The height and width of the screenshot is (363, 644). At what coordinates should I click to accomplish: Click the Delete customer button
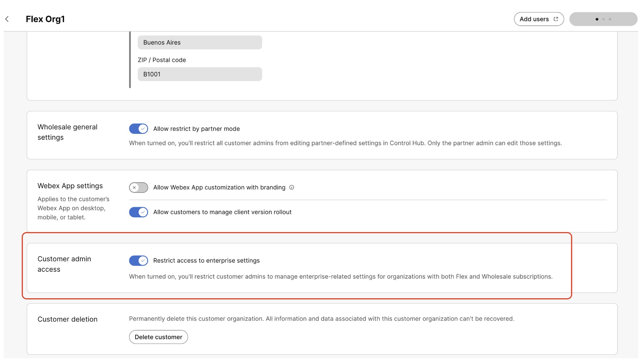coord(158,337)
